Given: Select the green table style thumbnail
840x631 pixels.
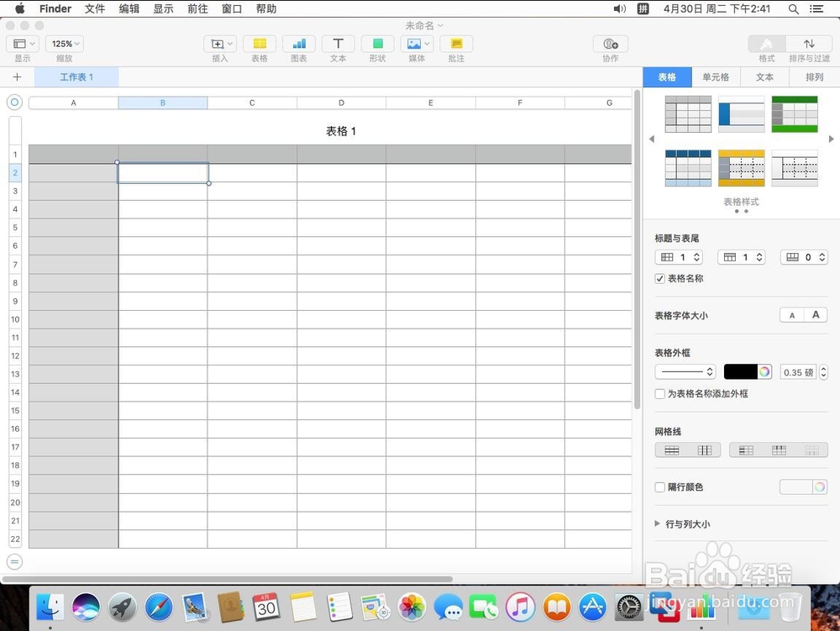Looking at the screenshot, I should pyautogui.click(x=795, y=113).
